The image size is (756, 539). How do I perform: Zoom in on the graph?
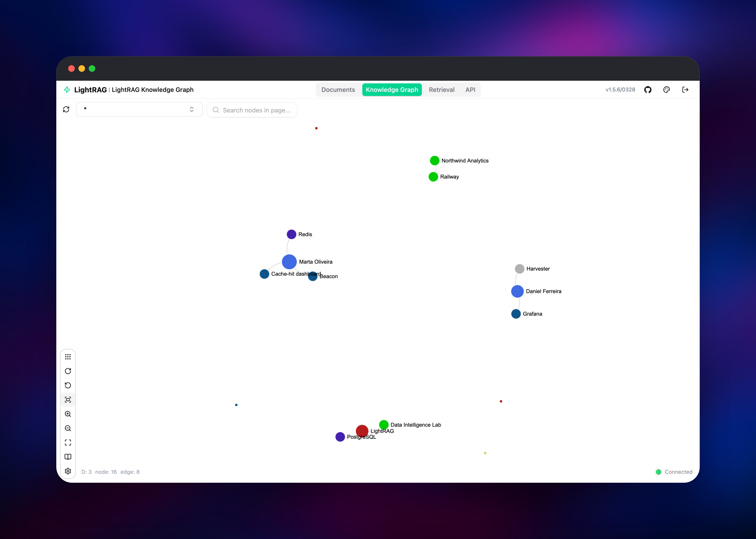68,414
